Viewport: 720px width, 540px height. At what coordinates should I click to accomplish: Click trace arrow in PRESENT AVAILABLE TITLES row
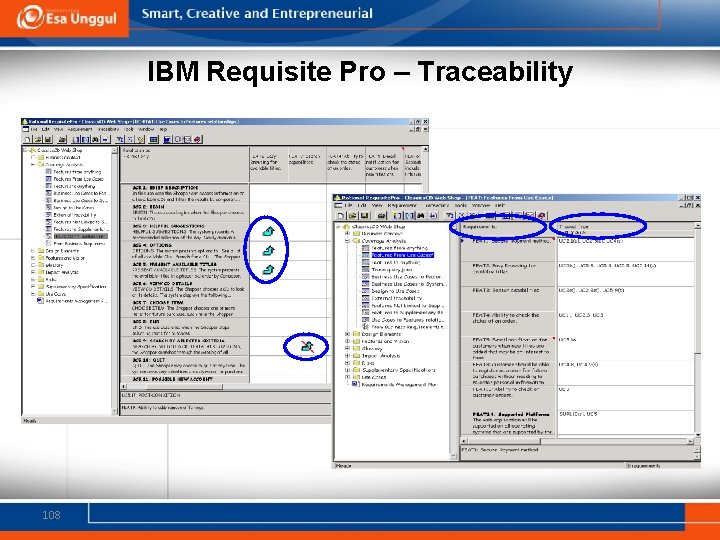[x=268, y=270]
